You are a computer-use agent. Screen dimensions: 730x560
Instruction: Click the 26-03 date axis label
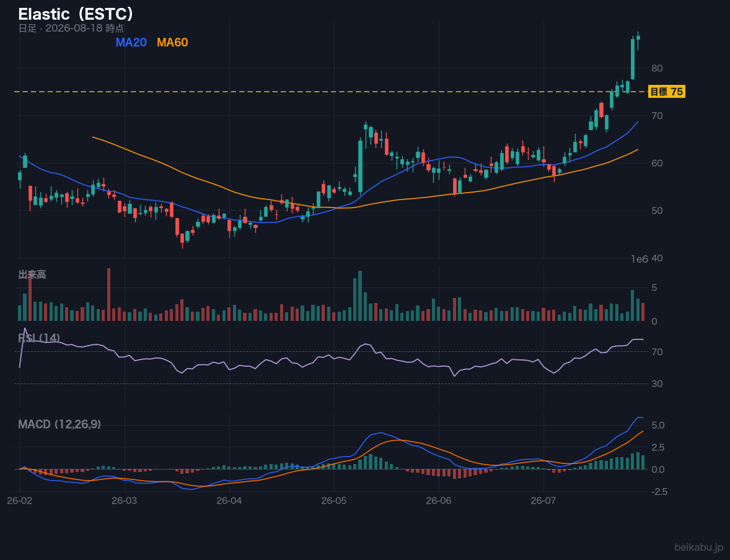(x=125, y=501)
